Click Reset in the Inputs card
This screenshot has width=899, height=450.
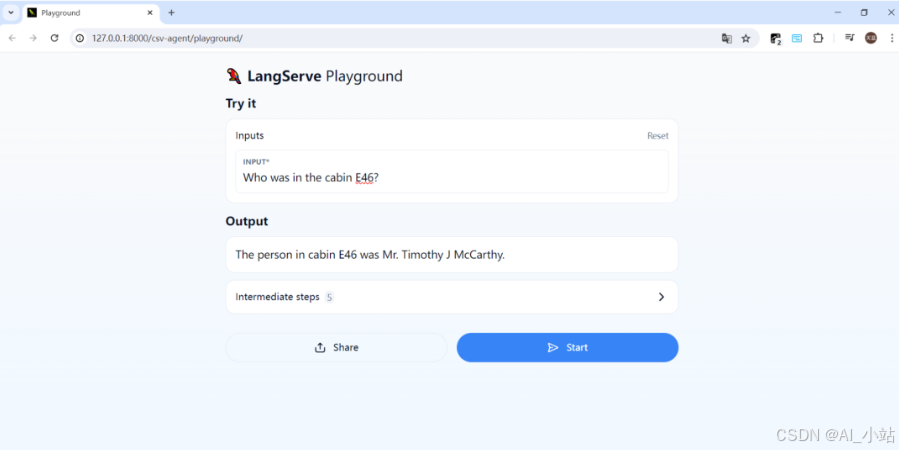point(658,136)
